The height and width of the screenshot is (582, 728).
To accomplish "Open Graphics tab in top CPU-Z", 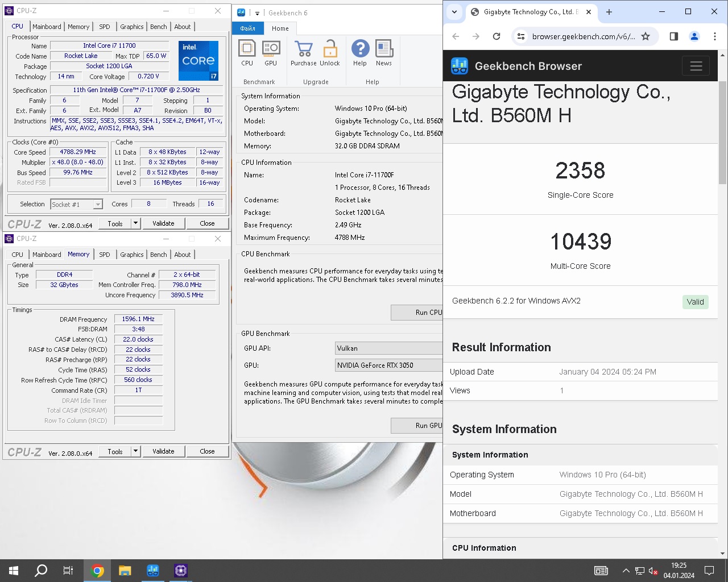I will (132, 27).
